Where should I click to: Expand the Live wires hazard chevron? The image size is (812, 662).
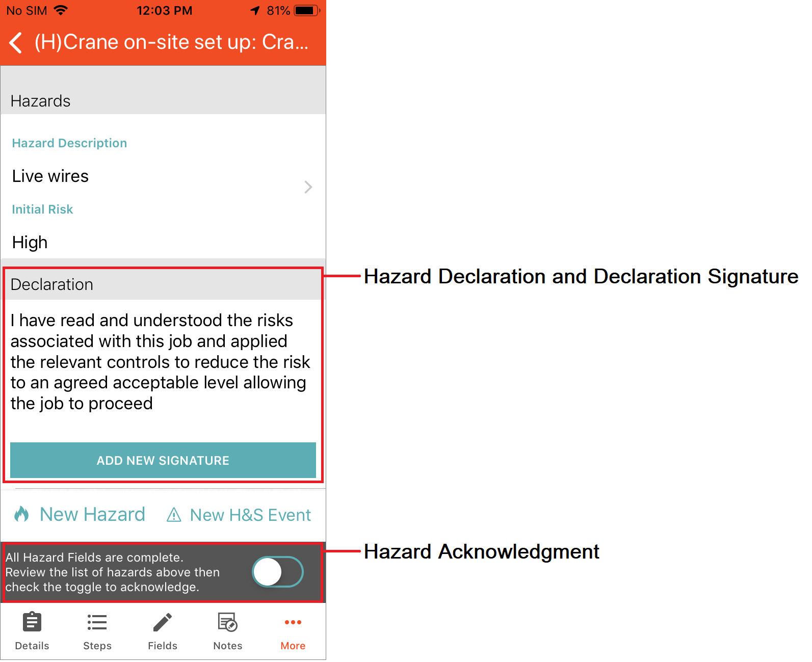[308, 187]
